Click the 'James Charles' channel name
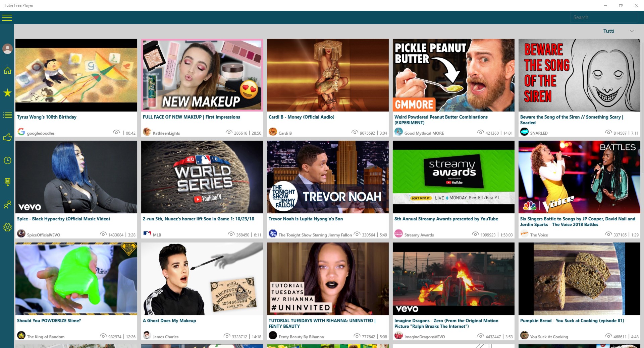This screenshot has width=644, height=348. (165, 337)
